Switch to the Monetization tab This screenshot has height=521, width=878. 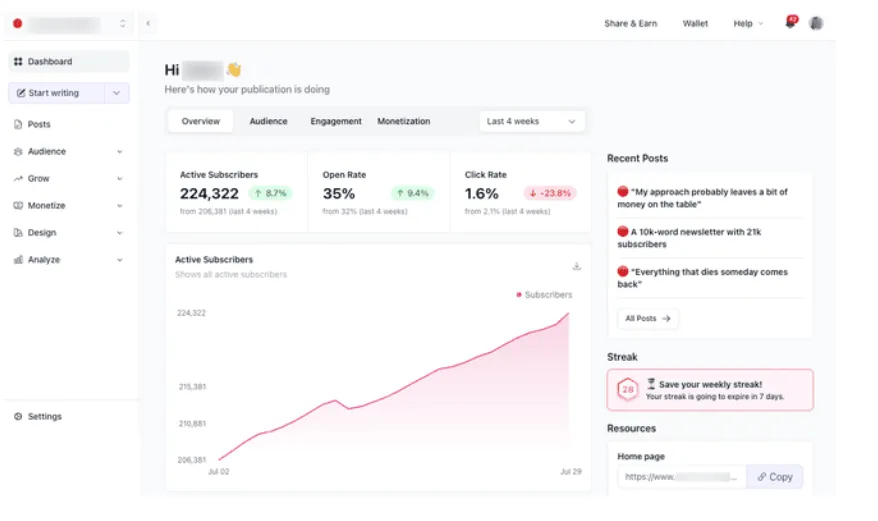403,121
